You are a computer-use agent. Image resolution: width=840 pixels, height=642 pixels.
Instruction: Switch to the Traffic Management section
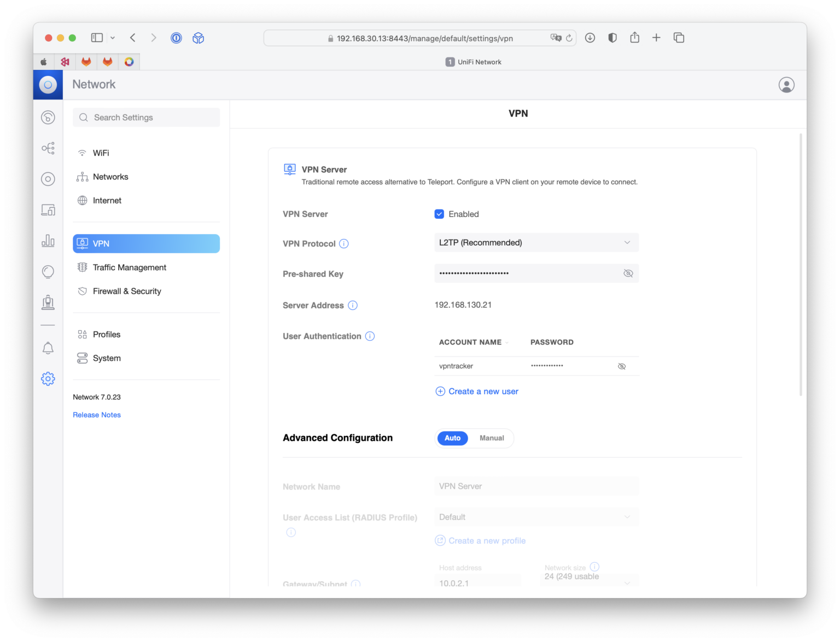tap(129, 267)
